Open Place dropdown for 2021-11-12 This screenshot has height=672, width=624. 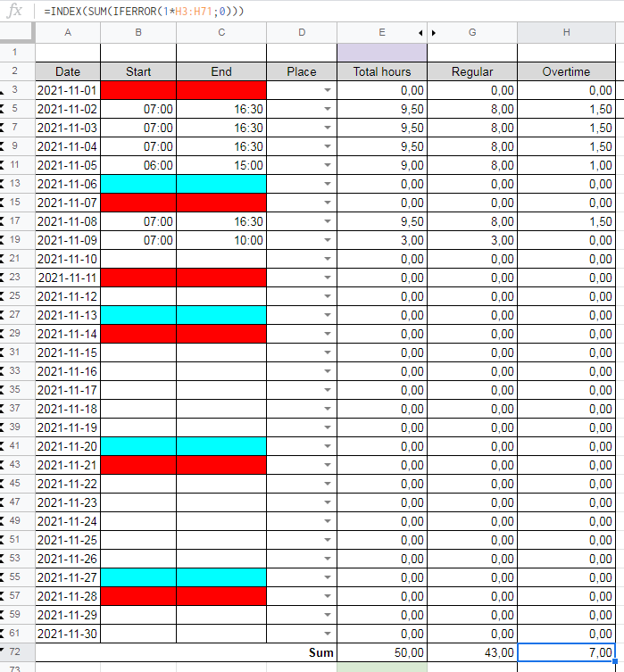coord(328,296)
